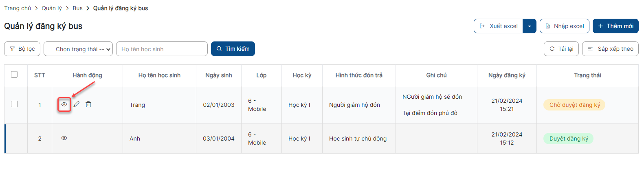Go to Trang chủ breadcrumb
644x169 pixels.
[x=18, y=8]
